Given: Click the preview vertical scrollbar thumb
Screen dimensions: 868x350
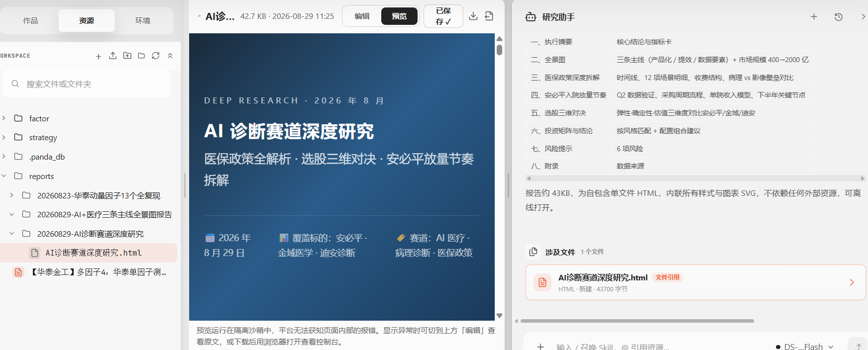Looking at the screenshot, I should (499, 50).
